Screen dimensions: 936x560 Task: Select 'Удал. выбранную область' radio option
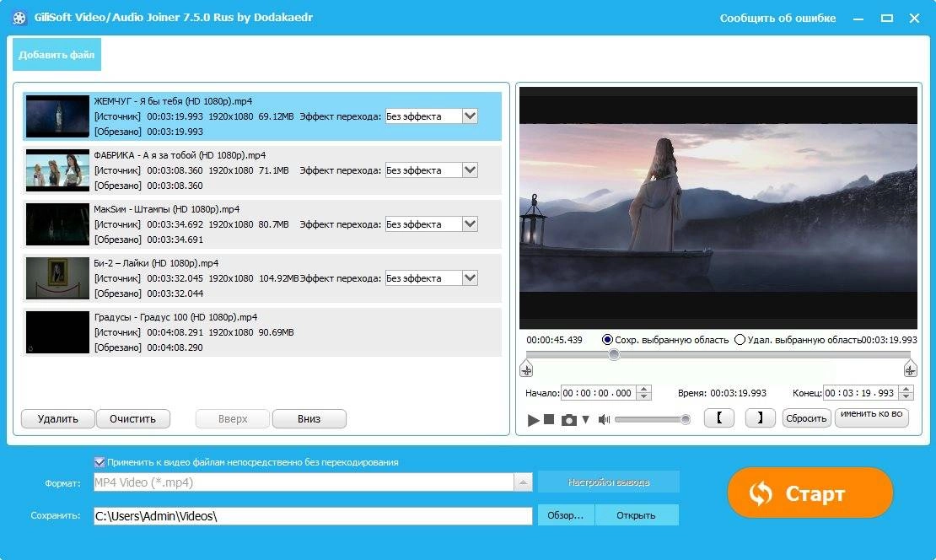coord(740,340)
